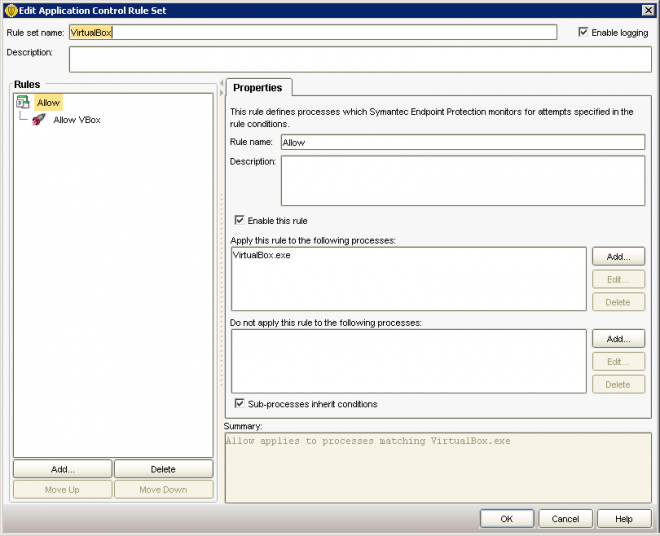Screen dimensions: 660x536
Task: Delete the excluded process entry
Action: (x=618, y=384)
